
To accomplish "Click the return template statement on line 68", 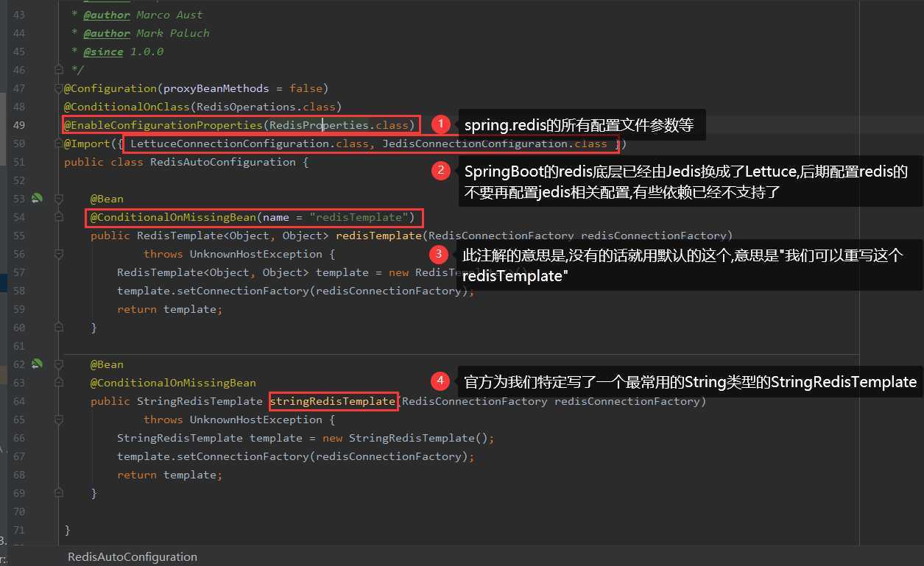I will click(169, 475).
